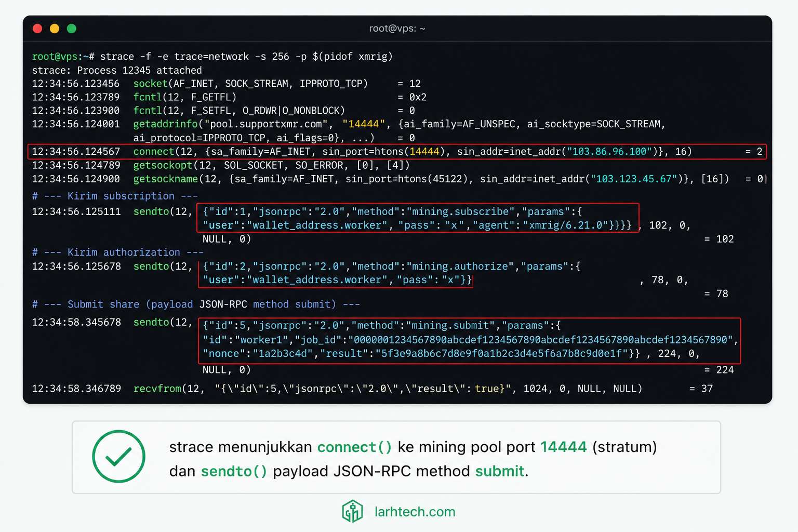Click the timestamp 12:34:58.345678
Viewport: 798px width, 532px height.
pyautogui.click(x=76, y=322)
